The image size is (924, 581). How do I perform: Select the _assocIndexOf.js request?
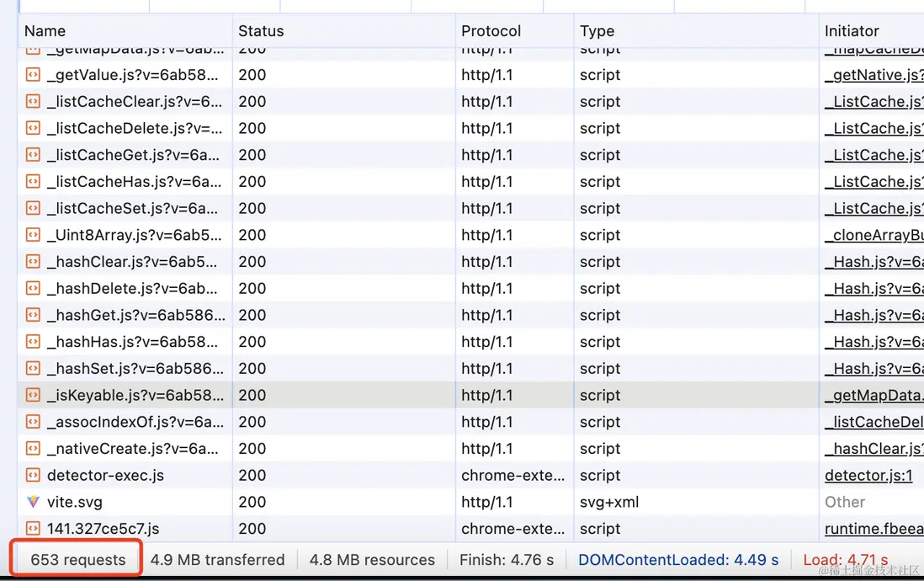coord(135,422)
